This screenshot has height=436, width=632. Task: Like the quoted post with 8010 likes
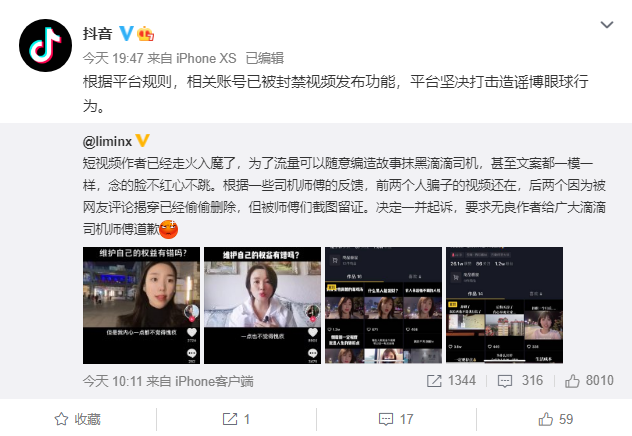[x=589, y=381]
